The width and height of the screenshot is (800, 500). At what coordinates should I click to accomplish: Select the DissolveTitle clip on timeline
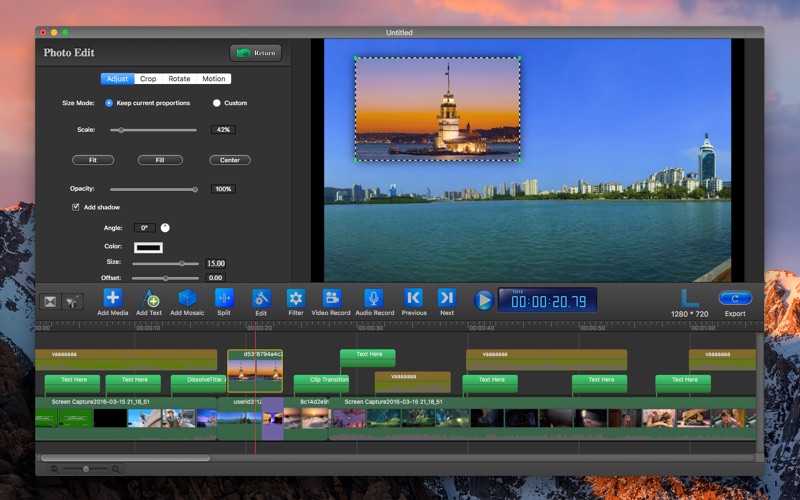pos(196,381)
